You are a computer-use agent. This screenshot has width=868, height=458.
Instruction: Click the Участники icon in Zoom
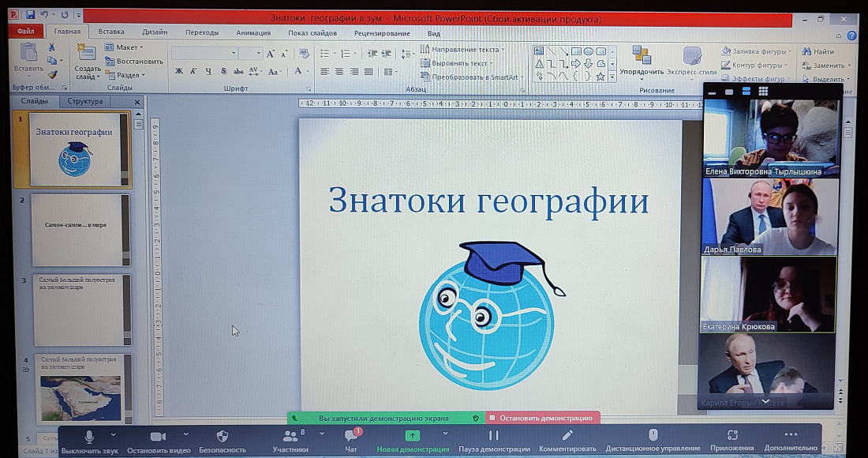[x=290, y=435]
